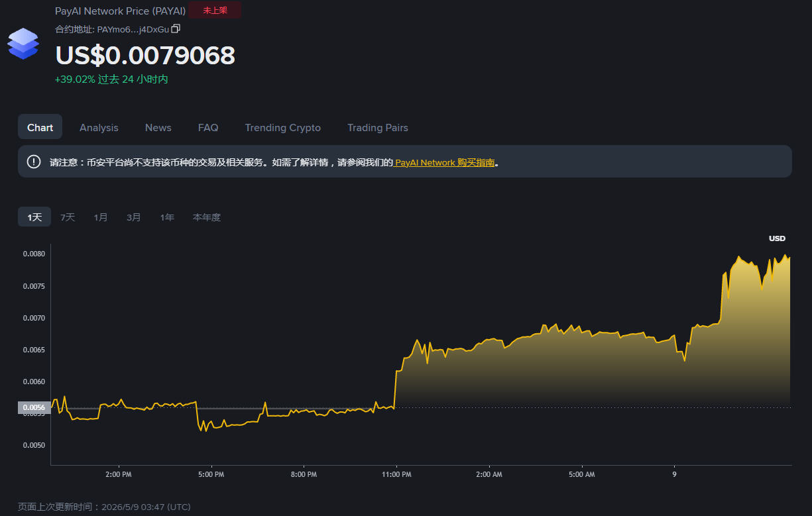Screen dimensions: 812x516
Task: Open the Chart tab
Action: coord(40,127)
